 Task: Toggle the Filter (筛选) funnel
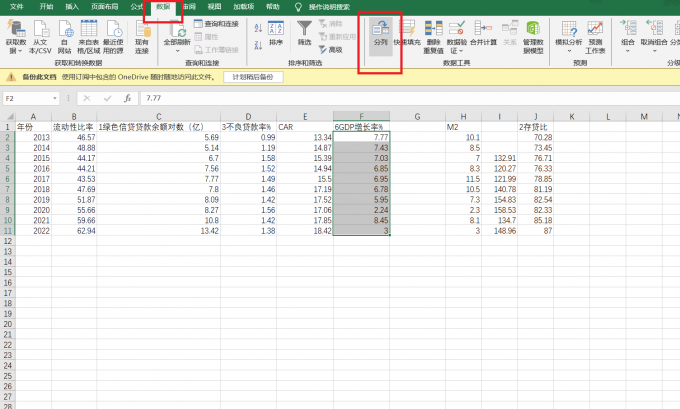point(304,33)
